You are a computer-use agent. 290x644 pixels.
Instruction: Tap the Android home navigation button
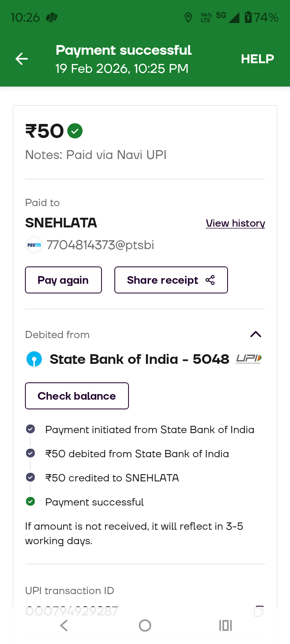click(145, 625)
